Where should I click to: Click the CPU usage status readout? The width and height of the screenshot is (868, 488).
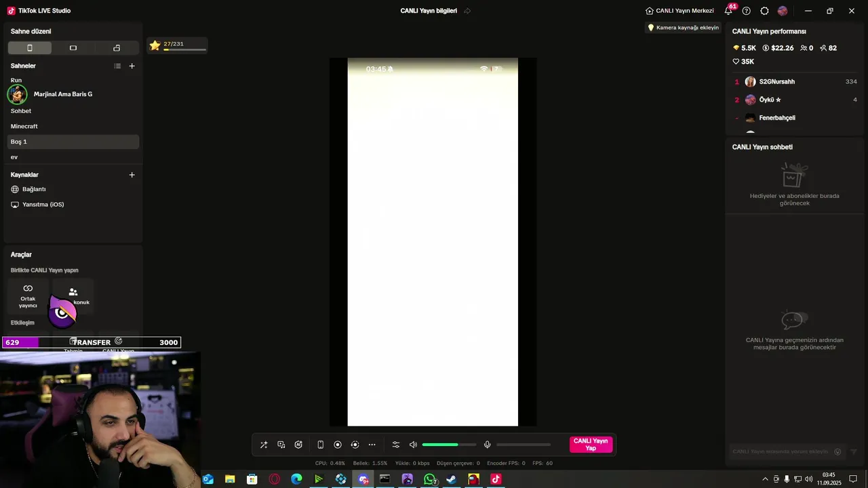[330, 464]
